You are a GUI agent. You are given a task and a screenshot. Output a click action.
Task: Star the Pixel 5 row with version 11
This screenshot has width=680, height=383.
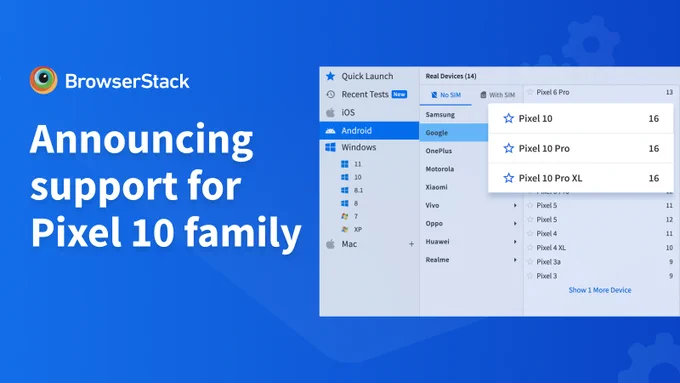(530, 205)
